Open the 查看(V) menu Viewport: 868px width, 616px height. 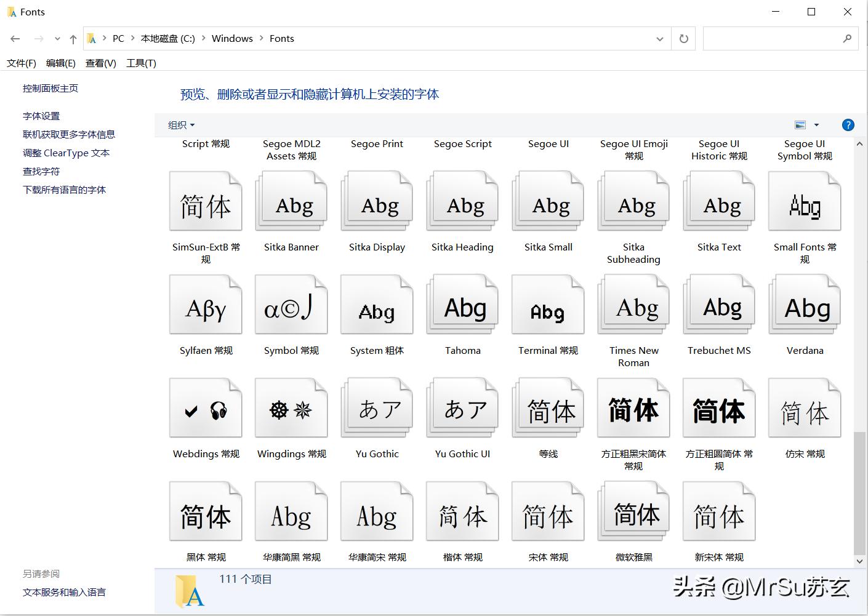[100, 62]
